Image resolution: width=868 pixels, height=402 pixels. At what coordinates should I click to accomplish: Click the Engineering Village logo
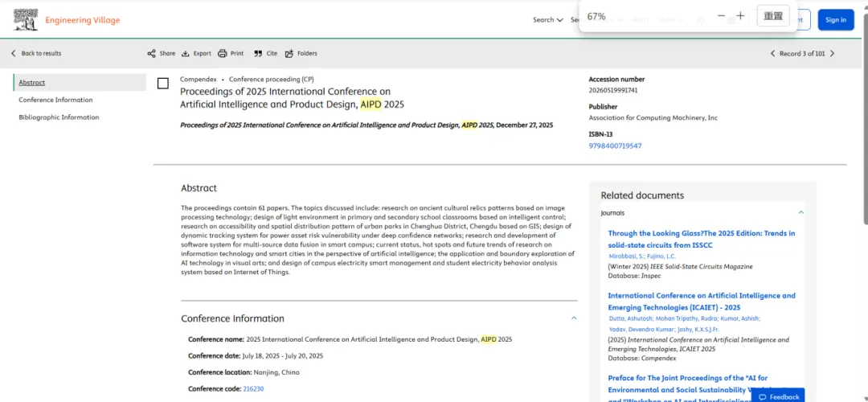[26, 20]
